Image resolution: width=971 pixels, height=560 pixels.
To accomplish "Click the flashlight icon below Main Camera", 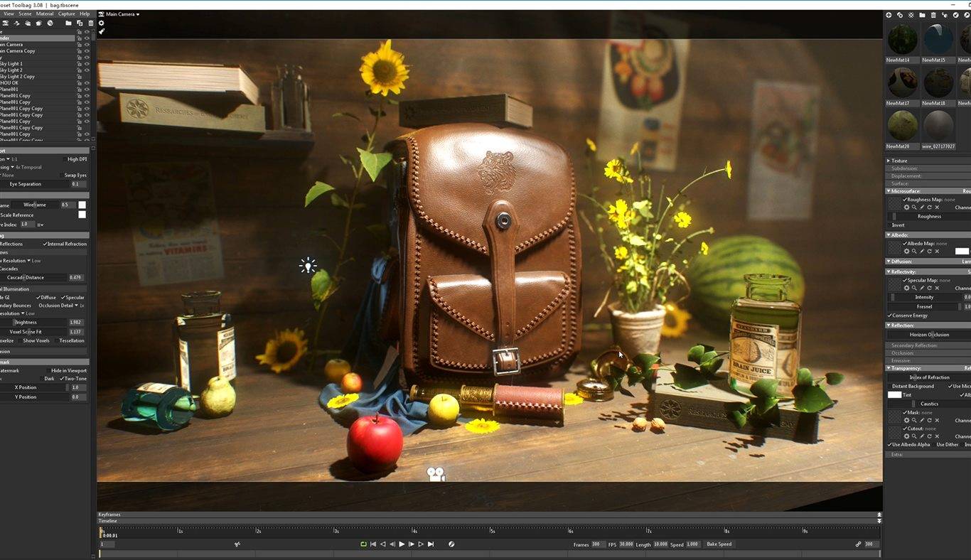I will (x=101, y=31).
